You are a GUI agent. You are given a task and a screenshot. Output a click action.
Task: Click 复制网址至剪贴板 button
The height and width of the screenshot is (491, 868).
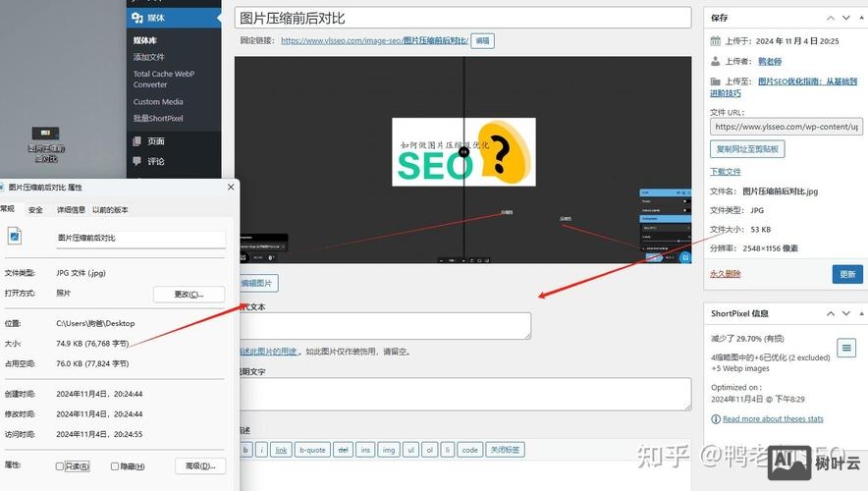[x=747, y=149]
